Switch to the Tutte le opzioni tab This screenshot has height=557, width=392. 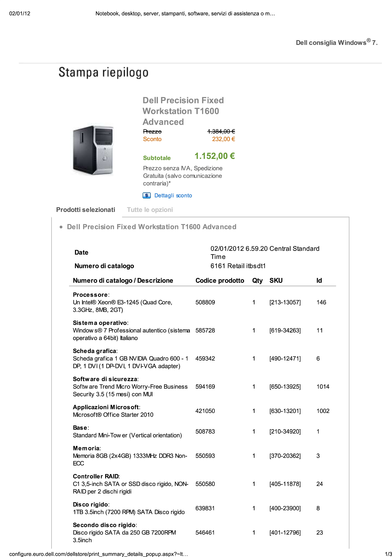click(150, 210)
